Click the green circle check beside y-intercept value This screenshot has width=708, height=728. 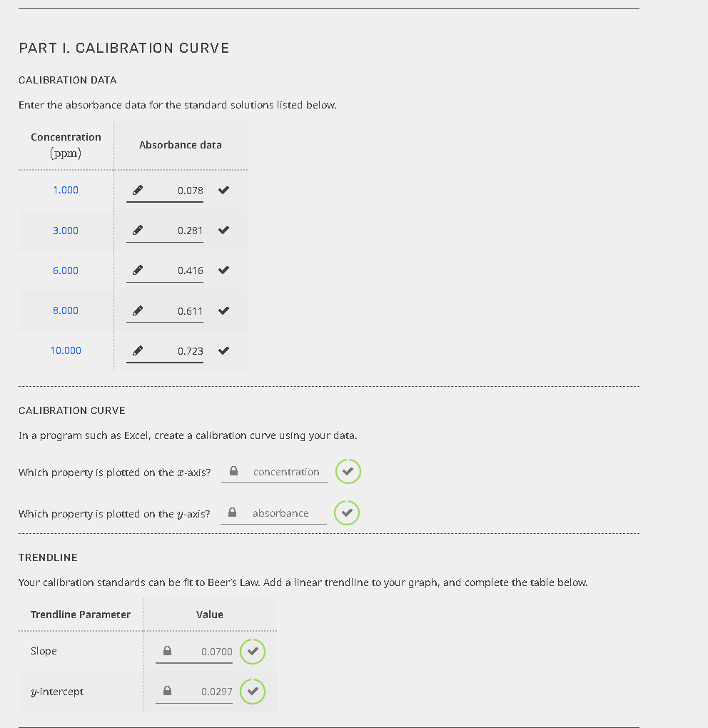click(x=253, y=692)
